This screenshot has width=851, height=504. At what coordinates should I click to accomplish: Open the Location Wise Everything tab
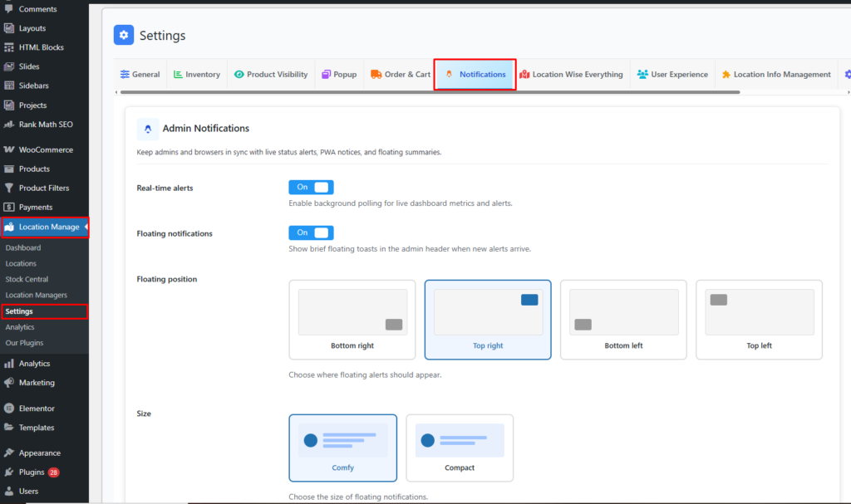click(571, 75)
